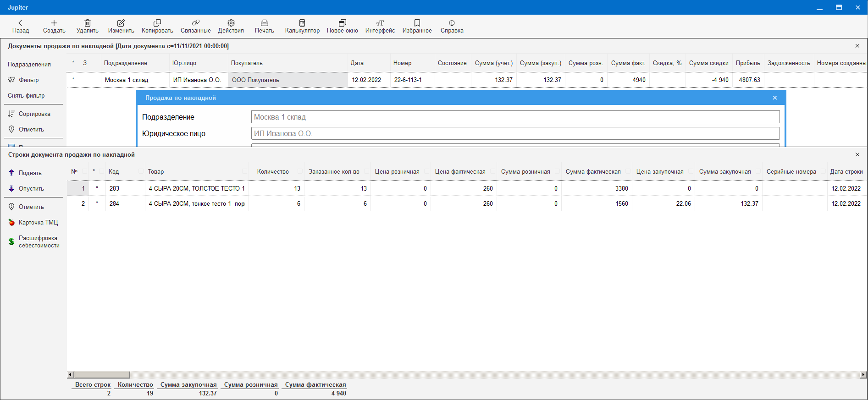
Task: Select the ИП Иванова О.О. cell
Action: point(199,80)
